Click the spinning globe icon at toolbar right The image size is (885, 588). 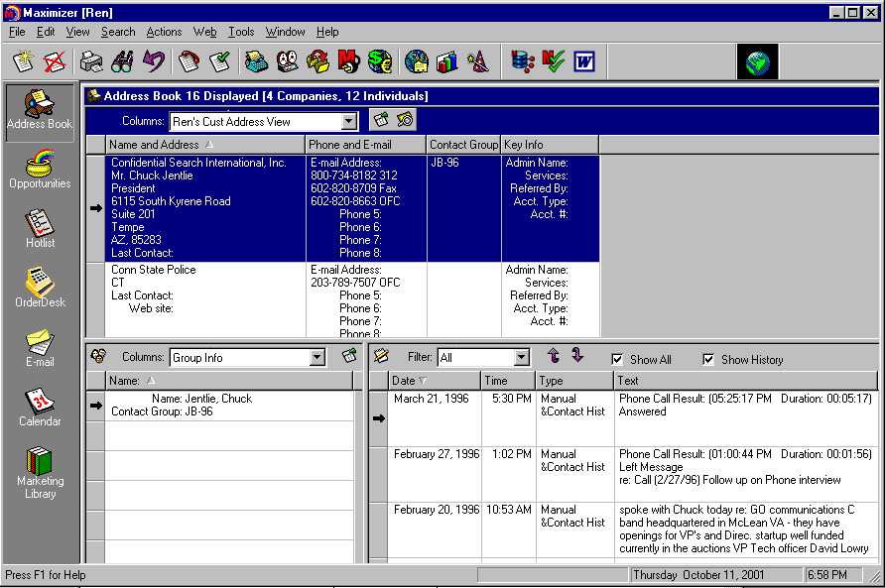(x=757, y=61)
